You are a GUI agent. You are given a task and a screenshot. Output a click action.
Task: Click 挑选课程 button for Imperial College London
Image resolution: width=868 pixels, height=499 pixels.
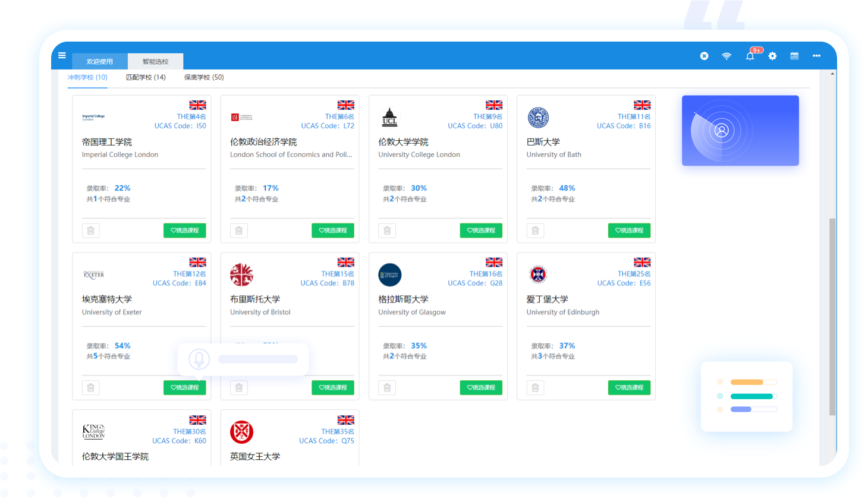[x=185, y=230]
